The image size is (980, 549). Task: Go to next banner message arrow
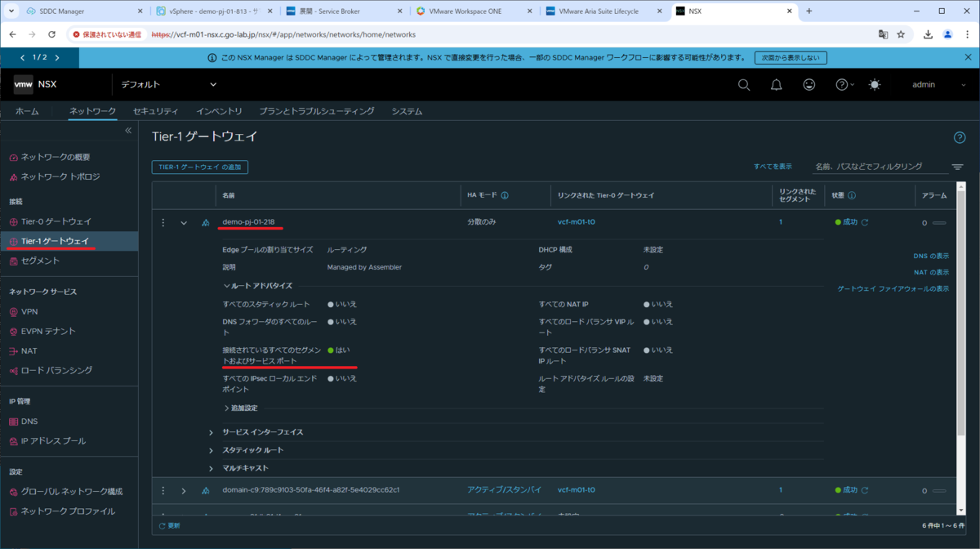click(x=57, y=58)
